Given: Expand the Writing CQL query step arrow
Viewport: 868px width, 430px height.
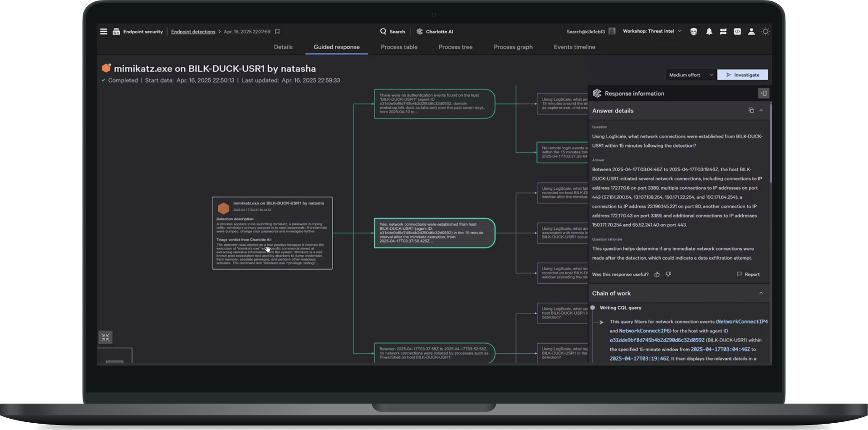Looking at the screenshot, I should click(x=601, y=322).
